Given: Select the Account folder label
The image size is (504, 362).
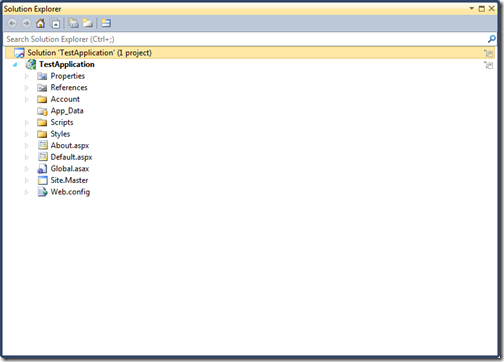Looking at the screenshot, I should (65, 99).
